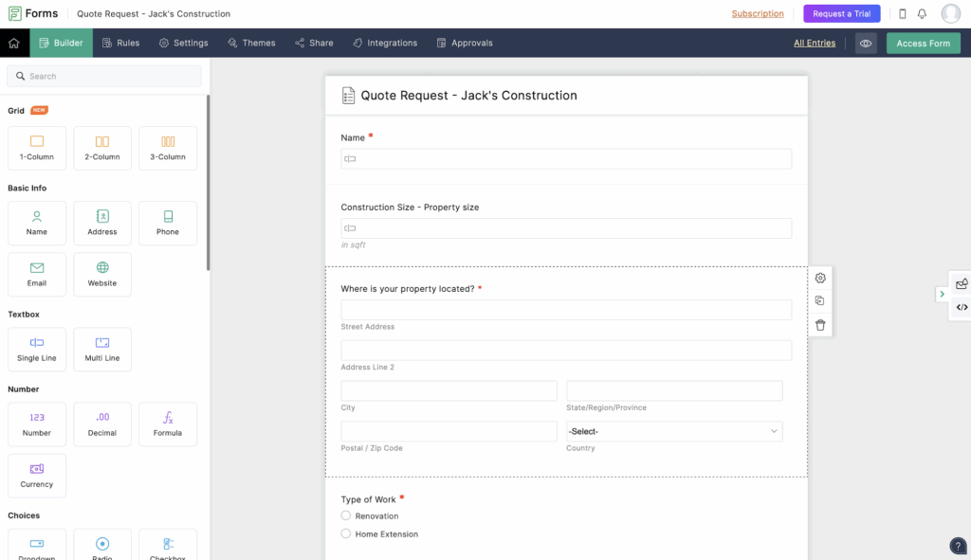Open the Integrations tab
The width and height of the screenshot is (971, 560).
(385, 43)
